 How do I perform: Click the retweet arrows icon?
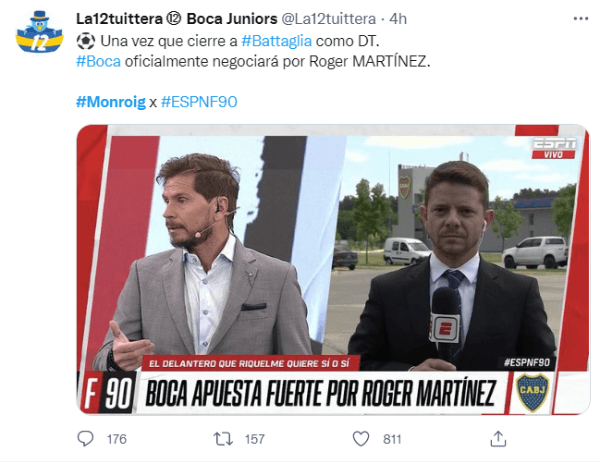[x=223, y=439]
